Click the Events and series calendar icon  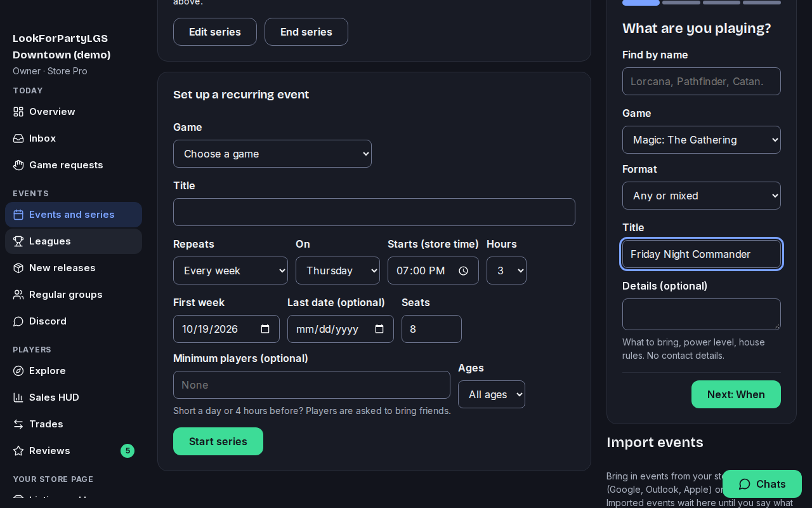pos(18,215)
